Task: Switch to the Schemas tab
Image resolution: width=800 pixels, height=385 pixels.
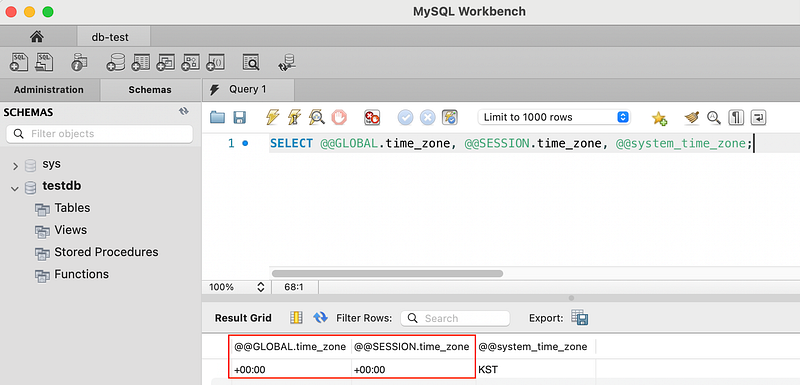Action: [150, 90]
